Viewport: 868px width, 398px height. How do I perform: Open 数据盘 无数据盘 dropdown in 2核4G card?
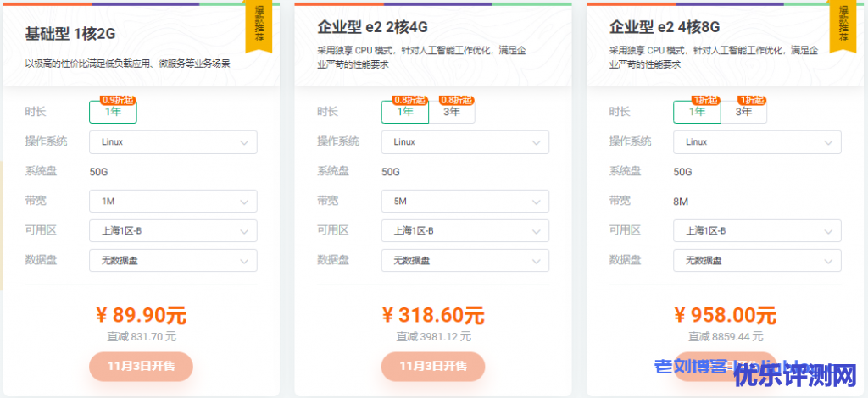465,260
